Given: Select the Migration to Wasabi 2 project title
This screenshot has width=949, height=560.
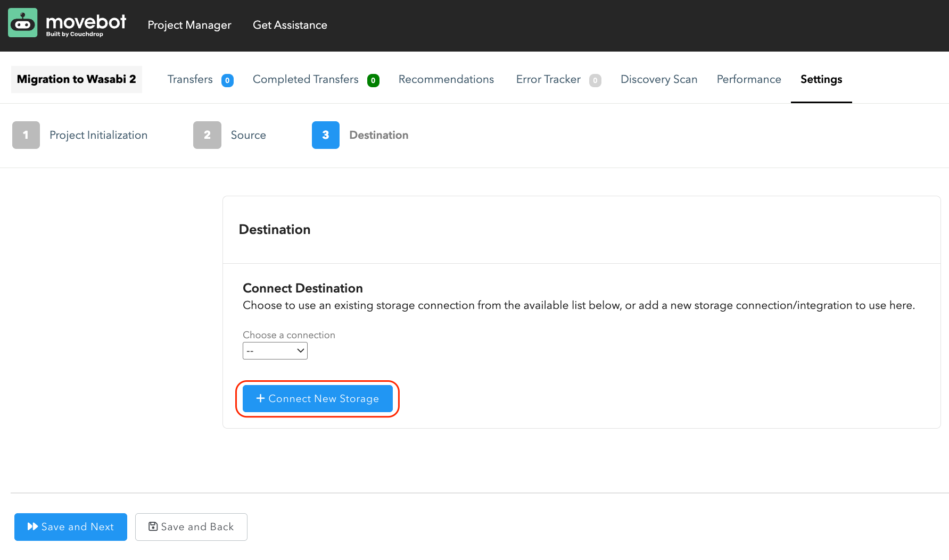Looking at the screenshot, I should pos(77,79).
